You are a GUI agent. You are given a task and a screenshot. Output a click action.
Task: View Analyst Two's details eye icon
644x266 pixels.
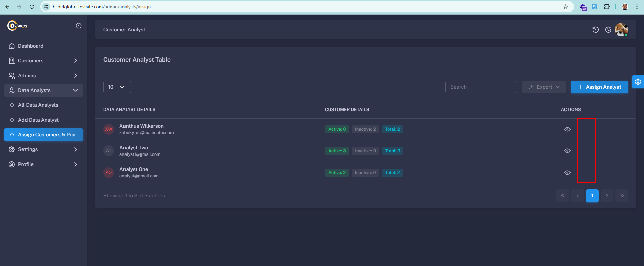click(x=567, y=151)
